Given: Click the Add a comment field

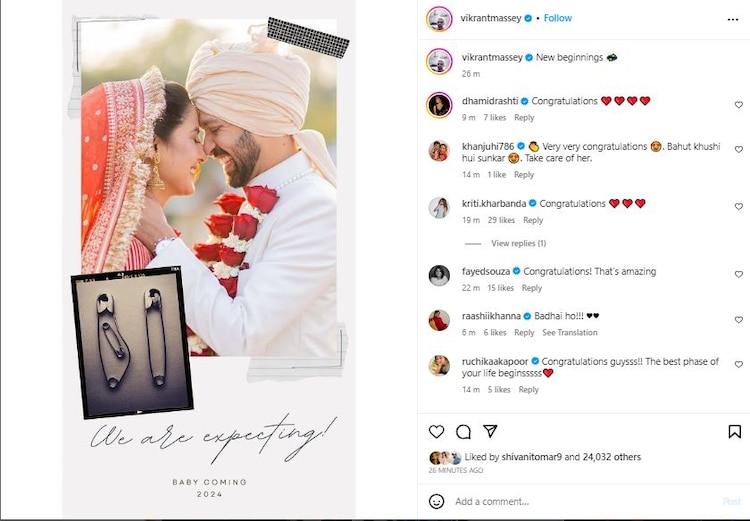Looking at the screenshot, I should point(586,501).
